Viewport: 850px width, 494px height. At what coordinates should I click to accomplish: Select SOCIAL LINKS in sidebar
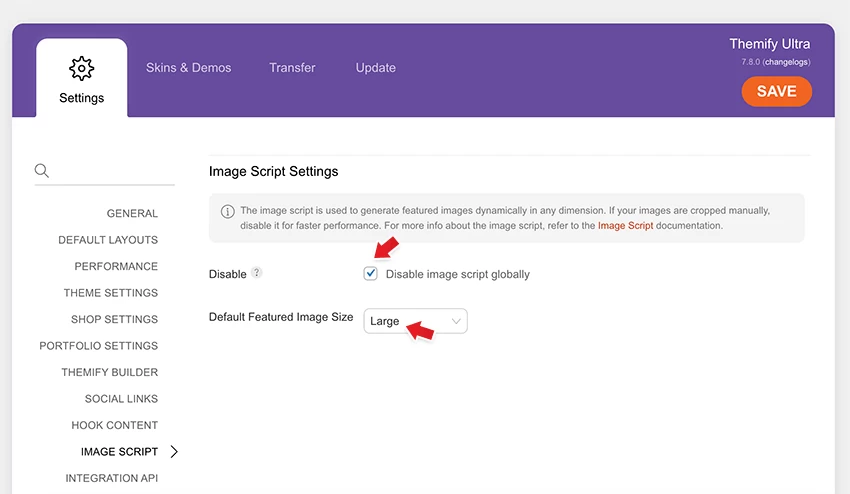point(121,399)
